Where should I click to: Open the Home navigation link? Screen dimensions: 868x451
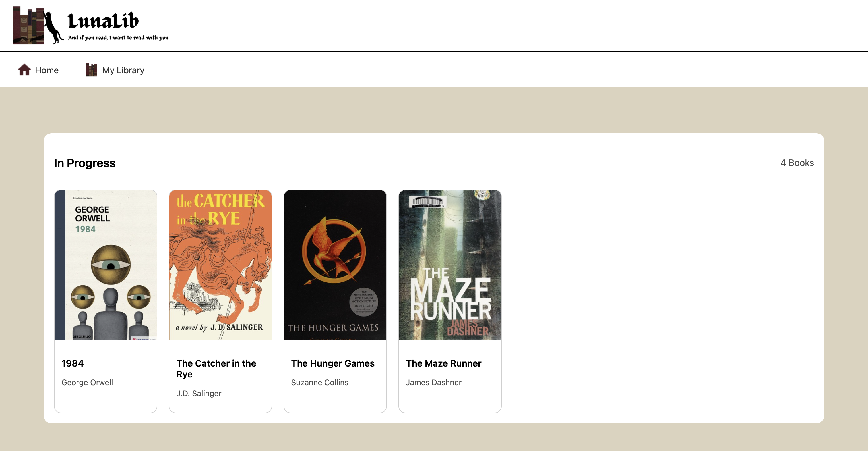pos(38,70)
